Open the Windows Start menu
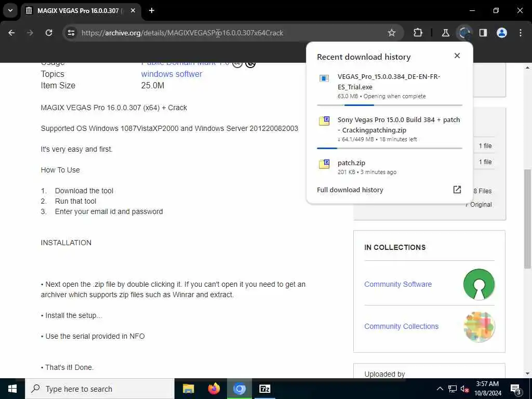Screen dimensions: 532x399 pos(12,389)
